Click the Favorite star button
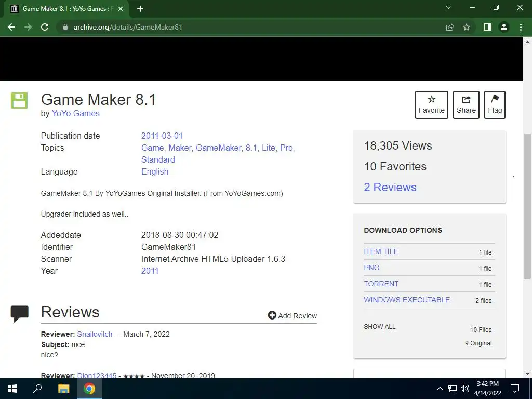The image size is (532, 399). (x=432, y=105)
